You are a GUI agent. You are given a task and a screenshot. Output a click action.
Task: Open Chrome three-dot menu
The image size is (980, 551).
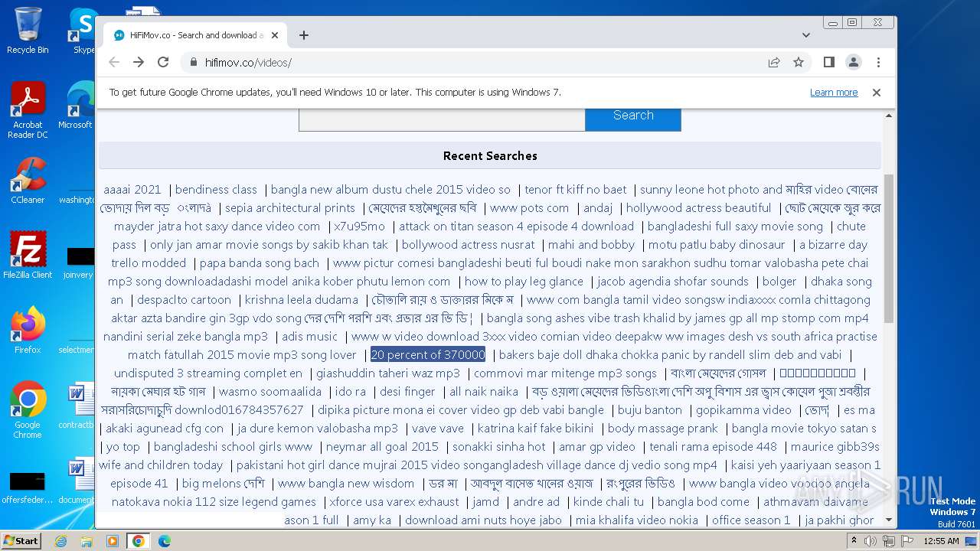coord(878,62)
